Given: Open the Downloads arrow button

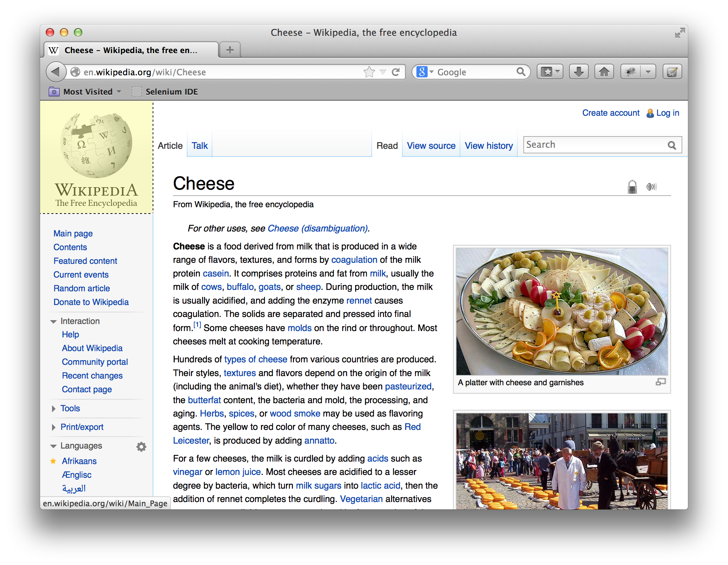Looking at the screenshot, I should 579,72.
